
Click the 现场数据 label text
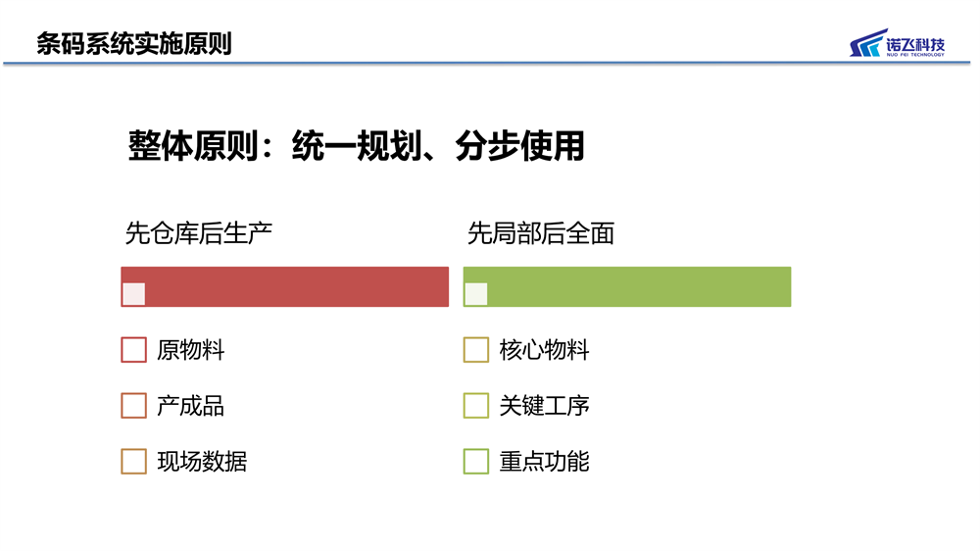click(202, 462)
